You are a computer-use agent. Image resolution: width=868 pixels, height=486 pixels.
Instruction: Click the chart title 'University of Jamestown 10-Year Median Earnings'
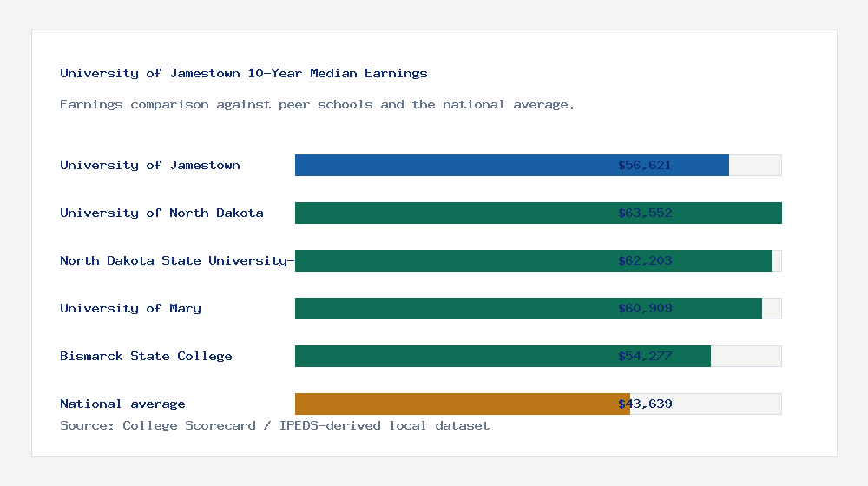tap(244, 73)
